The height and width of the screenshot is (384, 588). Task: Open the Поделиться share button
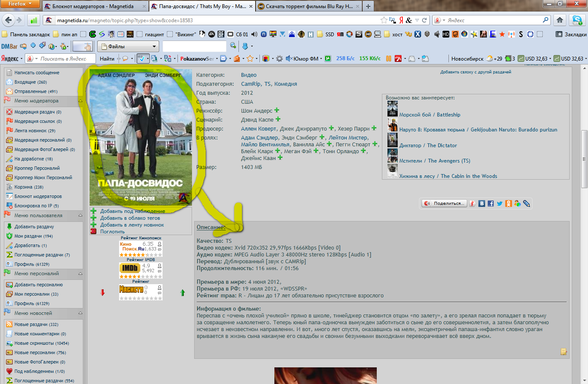pos(444,204)
